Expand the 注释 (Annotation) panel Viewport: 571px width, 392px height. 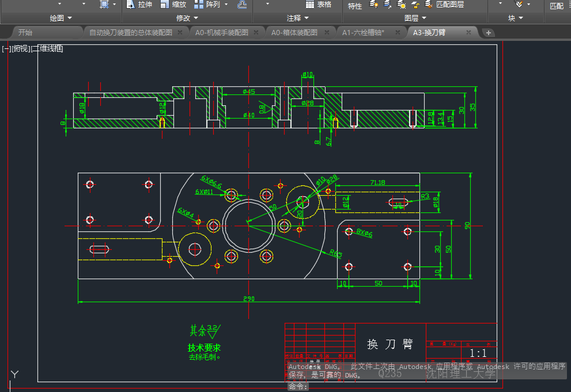click(x=297, y=18)
